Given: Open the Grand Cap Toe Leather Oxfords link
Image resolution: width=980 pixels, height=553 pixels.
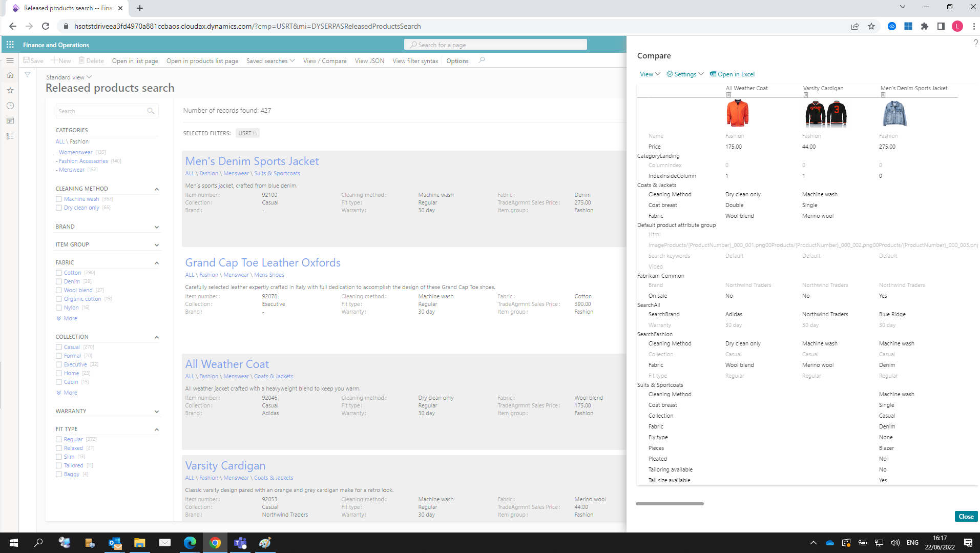Looking at the screenshot, I should 263,263.
